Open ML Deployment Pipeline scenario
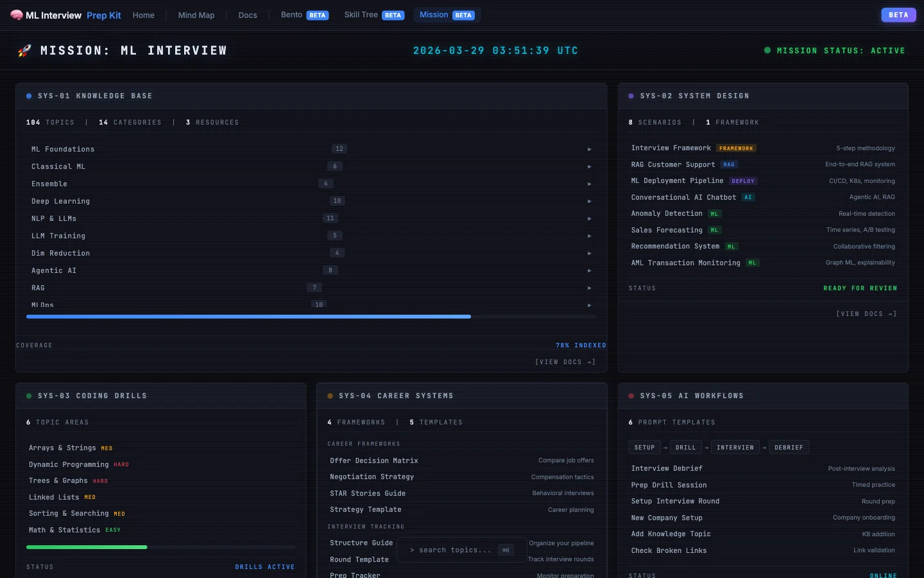Screen dimensions: 924x578 point(763,181)
